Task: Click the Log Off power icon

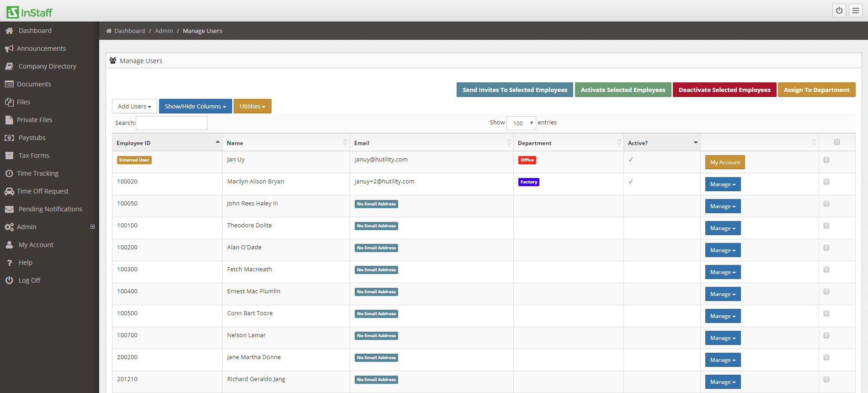Action: tap(9, 280)
